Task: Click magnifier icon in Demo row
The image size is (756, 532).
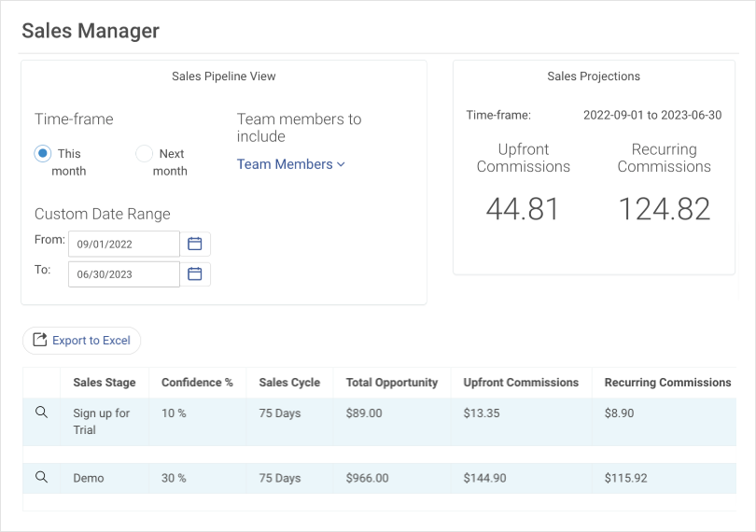Action: [x=41, y=478]
